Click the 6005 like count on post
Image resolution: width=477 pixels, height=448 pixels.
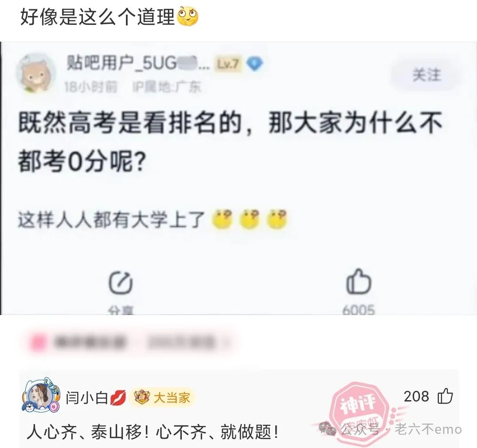click(x=358, y=310)
